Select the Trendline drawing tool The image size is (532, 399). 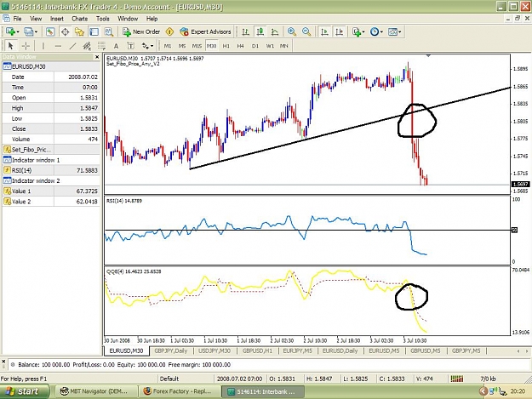[x=72, y=46]
